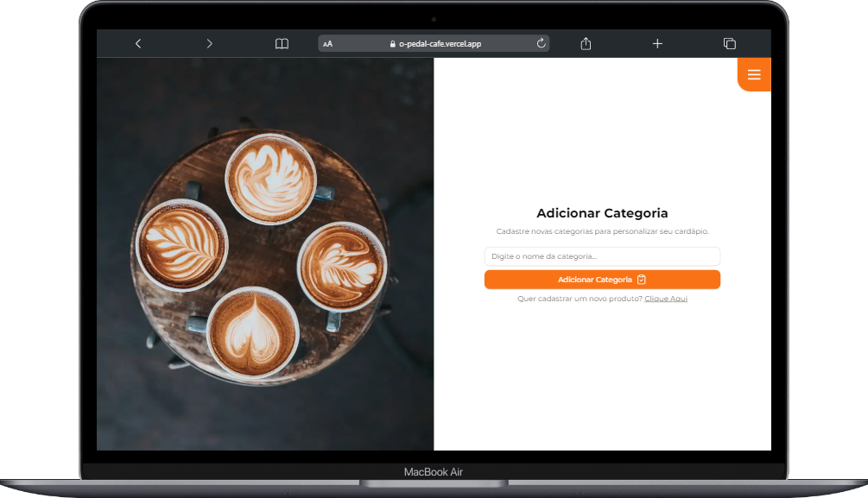This screenshot has height=498, width=868.
Task: Click the heart-shaped latte art cup
Action: coord(252,333)
